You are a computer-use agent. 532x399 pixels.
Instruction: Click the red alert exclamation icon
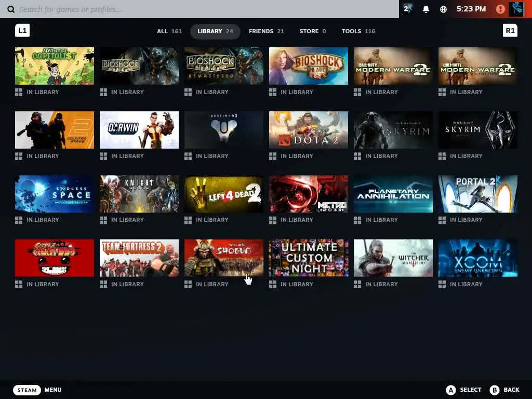click(500, 9)
